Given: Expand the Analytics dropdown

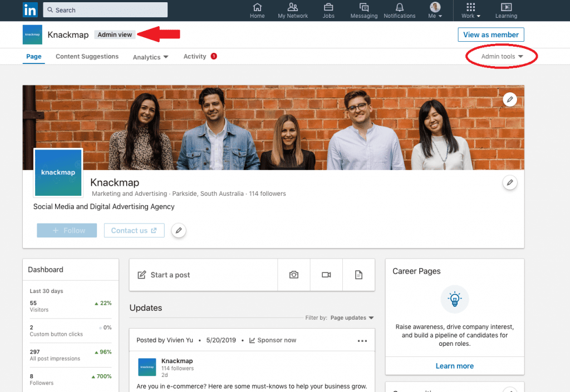Looking at the screenshot, I should click(x=150, y=57).
